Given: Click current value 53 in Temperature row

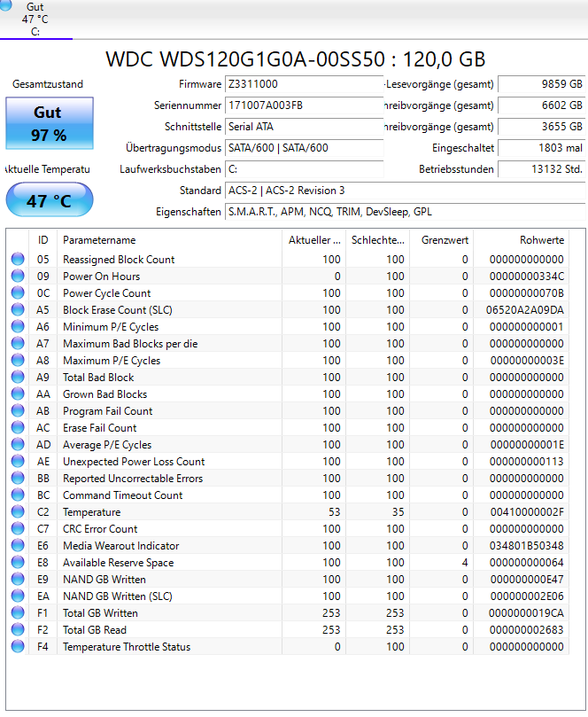Looking at the screenshot, I should pyautogui.click(x=335, y=512).
